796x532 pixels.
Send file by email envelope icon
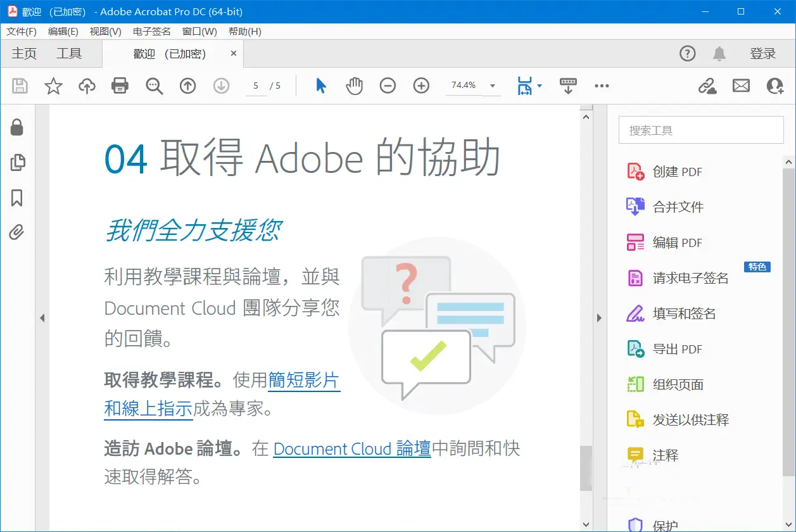[x=741, y=85]
